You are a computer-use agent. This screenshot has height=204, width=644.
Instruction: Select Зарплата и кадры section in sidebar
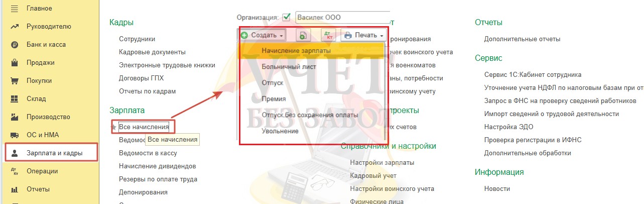(51, 153)
